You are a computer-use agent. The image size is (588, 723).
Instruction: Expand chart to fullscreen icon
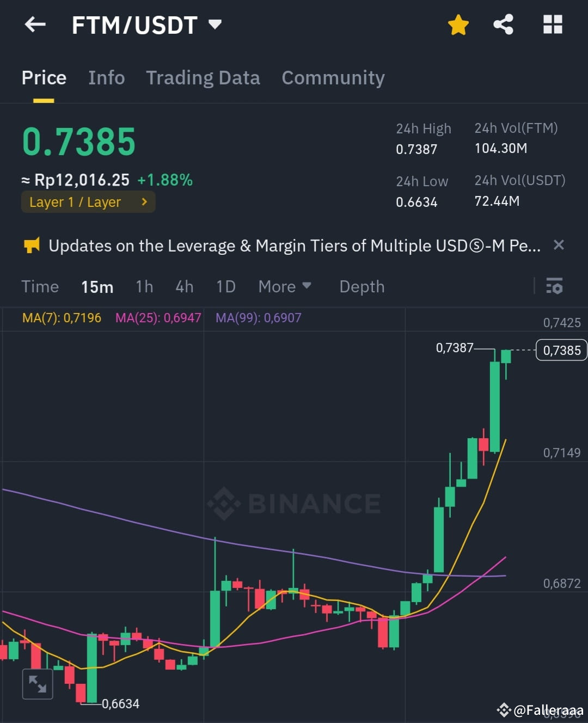click(x=38, y=684)
